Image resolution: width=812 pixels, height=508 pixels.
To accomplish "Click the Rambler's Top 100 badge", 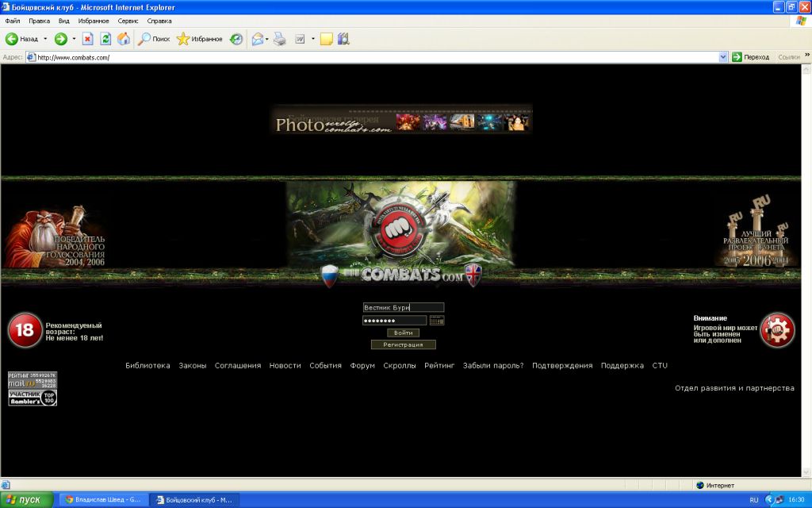I will [x=32, y=398].
